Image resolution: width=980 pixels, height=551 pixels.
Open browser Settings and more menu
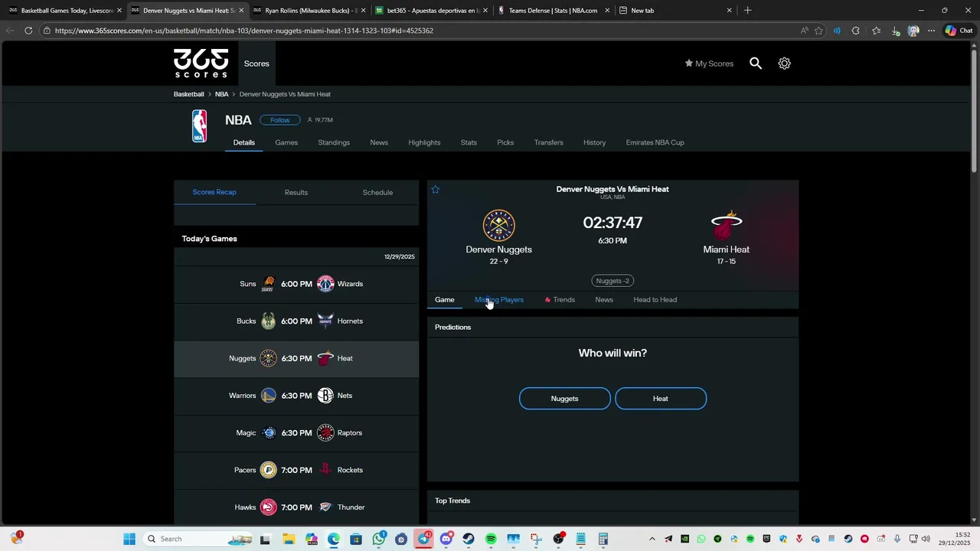931,31
